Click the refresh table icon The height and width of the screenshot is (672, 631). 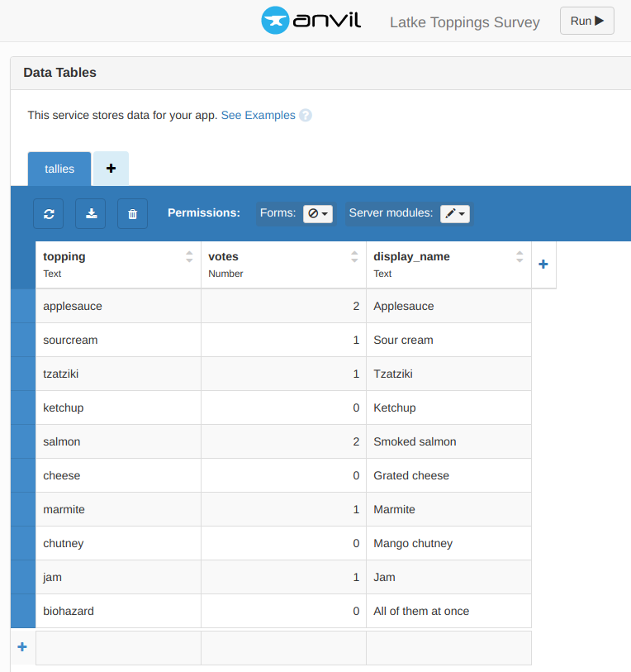(49, 213)
